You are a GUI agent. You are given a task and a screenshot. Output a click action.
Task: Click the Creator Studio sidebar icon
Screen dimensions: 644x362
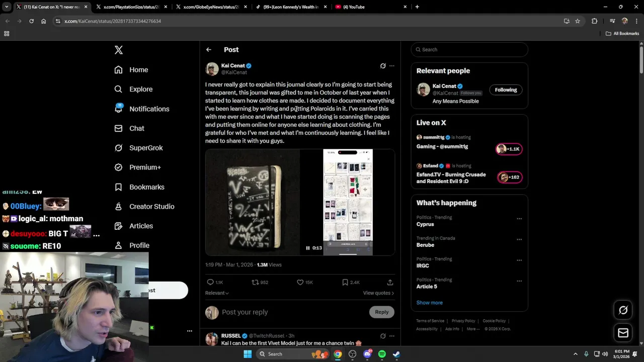118,206
